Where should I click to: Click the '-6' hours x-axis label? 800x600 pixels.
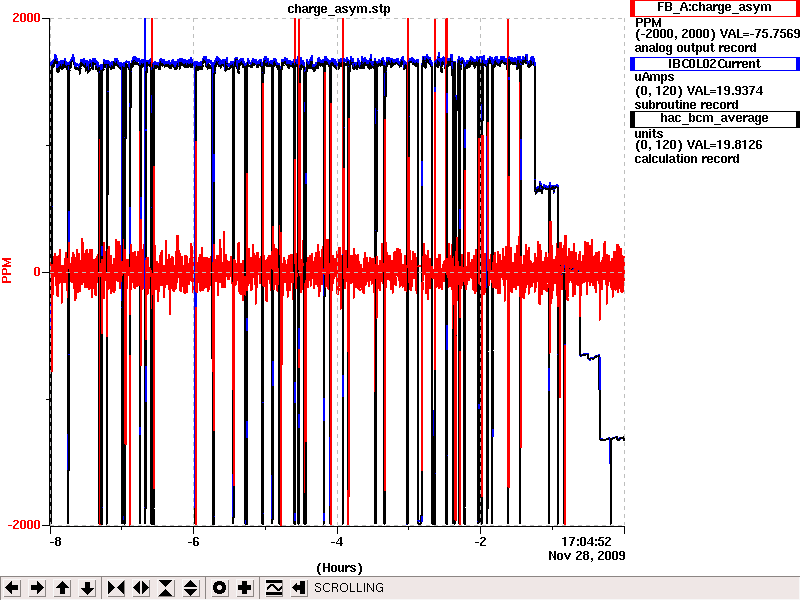pyautogui.click(x=193, y=542)
